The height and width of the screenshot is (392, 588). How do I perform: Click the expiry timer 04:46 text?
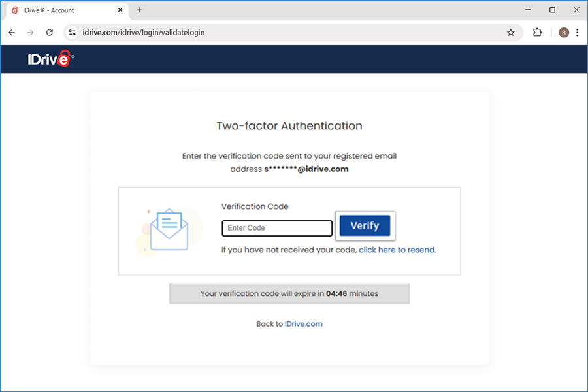[x=336, y=294]
